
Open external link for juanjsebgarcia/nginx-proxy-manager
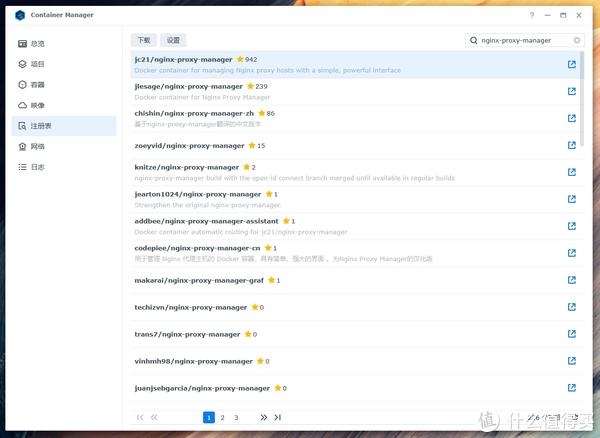(x=572, y=388)
